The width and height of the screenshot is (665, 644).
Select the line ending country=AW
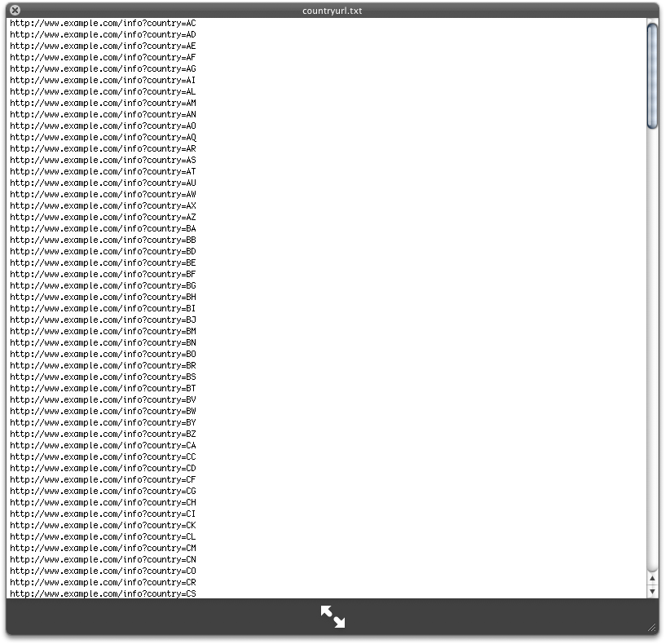[x=103, y=195]
